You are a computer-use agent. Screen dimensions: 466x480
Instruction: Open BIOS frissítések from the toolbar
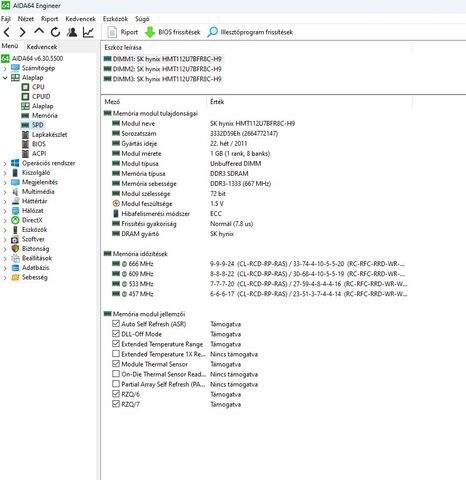point(173,32)
